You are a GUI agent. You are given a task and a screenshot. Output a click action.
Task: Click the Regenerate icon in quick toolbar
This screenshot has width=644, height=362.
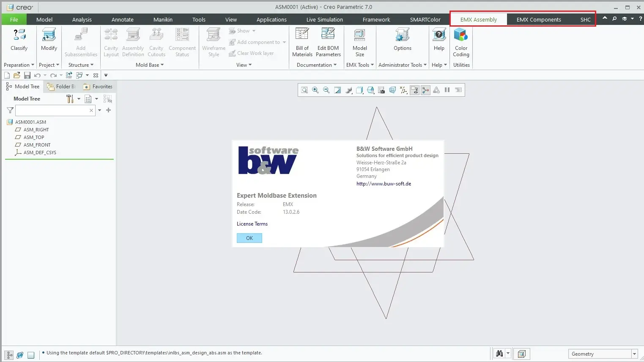click(x=69, y=75)
